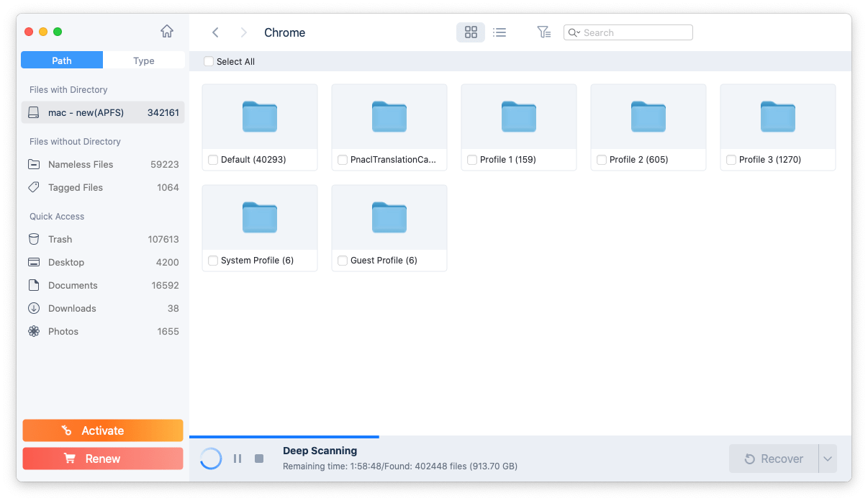Open the Profile 2 folder thumbnail
868x501 pixels.
click(x=648, y=117)
